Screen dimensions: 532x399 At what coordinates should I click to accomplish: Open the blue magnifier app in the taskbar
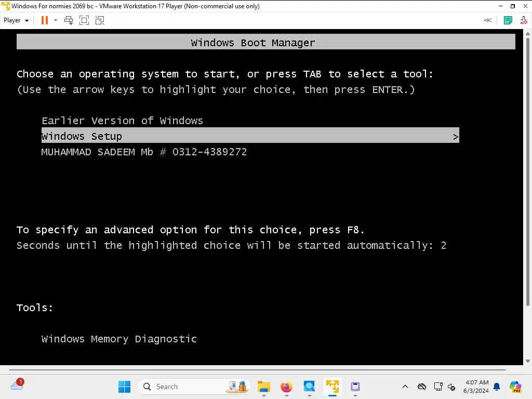point(309,387)
